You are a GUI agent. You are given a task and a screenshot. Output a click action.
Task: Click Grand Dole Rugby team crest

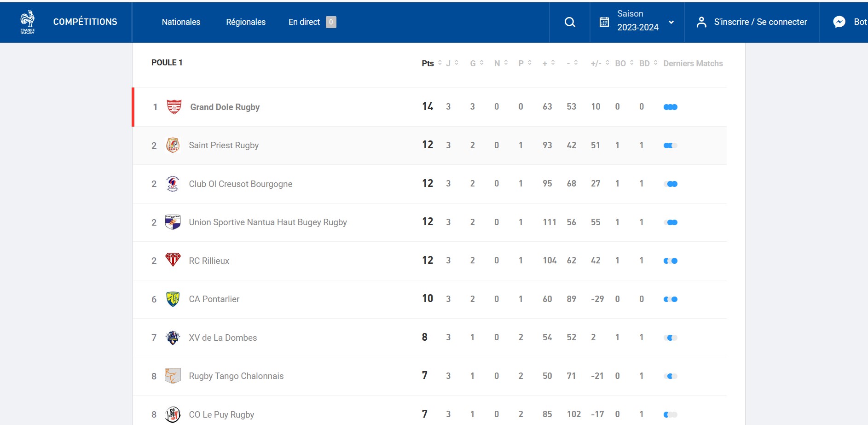[x=174, y=107]
